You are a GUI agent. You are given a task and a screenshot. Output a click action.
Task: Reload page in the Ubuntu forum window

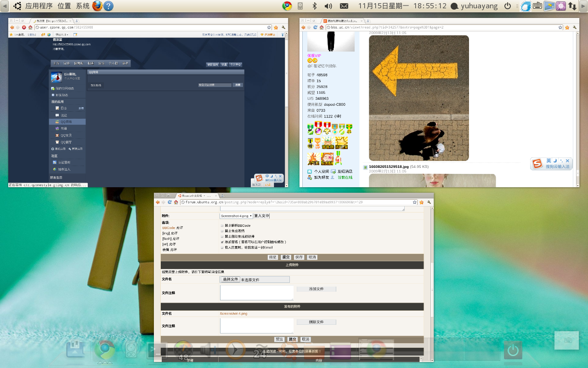pos(170,202)
